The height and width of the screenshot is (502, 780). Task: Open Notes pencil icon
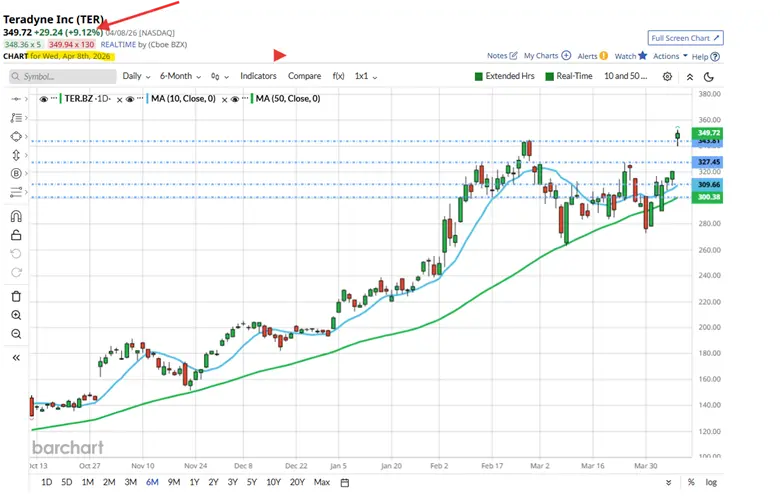point(513,55)
